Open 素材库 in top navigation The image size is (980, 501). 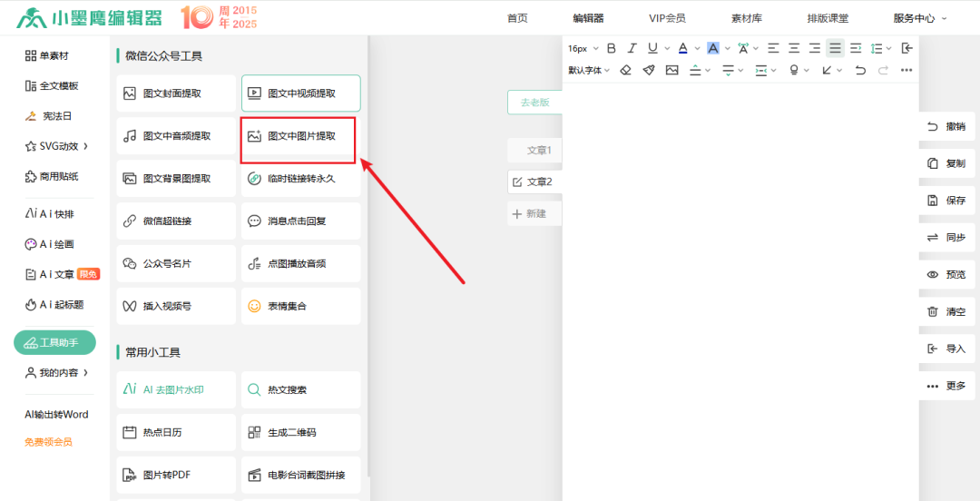click(747, 18)
